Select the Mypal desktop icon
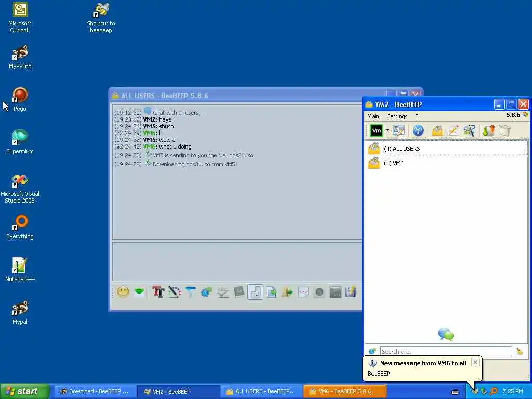 pos(20,312)
